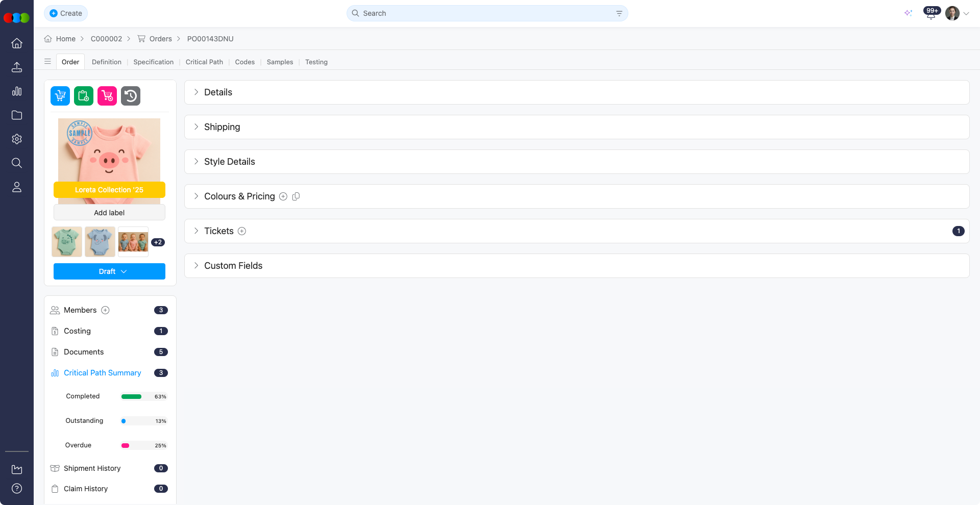The width and height of the screenshot is (980, 505).
Task: Open the Draft status dropdown
Action: (109, 271)
